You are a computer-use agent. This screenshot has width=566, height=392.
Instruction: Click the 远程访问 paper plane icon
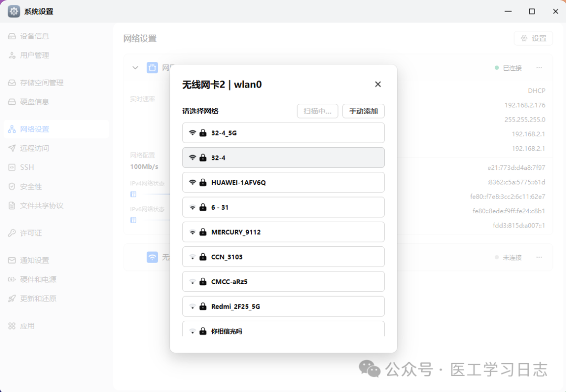[12, 148]
